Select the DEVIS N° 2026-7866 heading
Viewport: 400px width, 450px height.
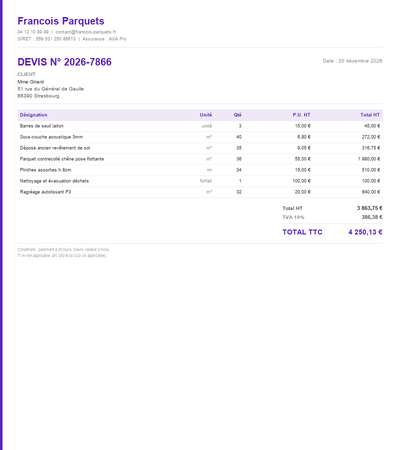[x=64, y=62]
